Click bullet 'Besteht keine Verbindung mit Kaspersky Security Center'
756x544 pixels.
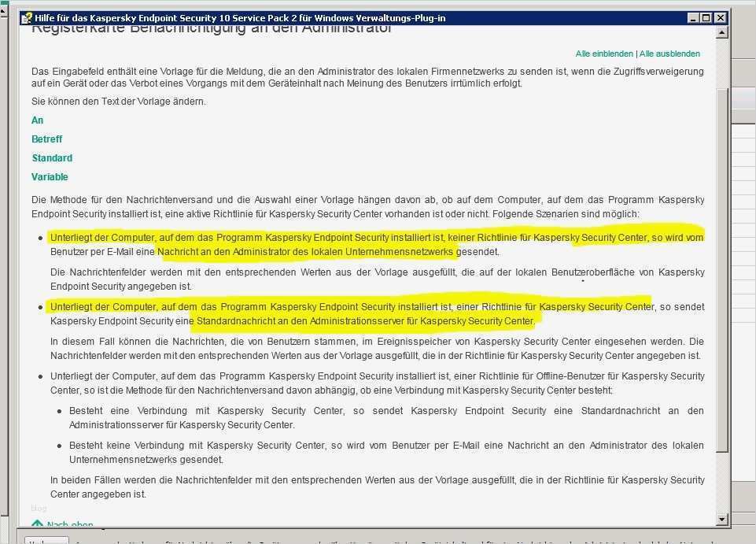click(x=386, y=453)
